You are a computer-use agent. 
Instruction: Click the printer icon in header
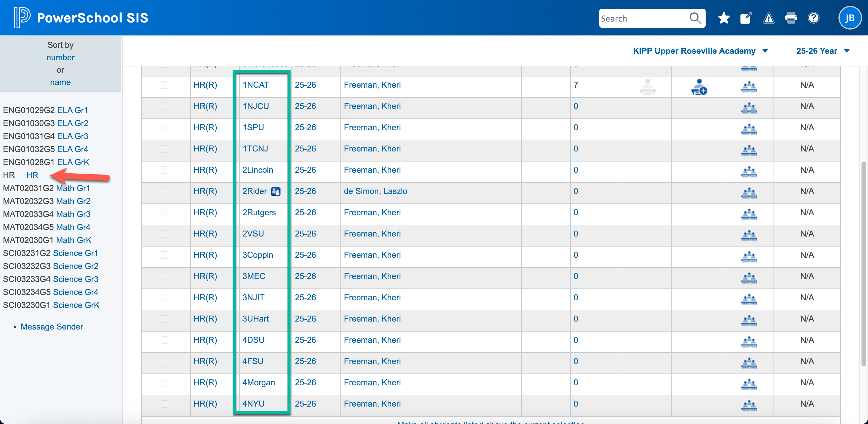pyautogui.click(x=791, y=18)
